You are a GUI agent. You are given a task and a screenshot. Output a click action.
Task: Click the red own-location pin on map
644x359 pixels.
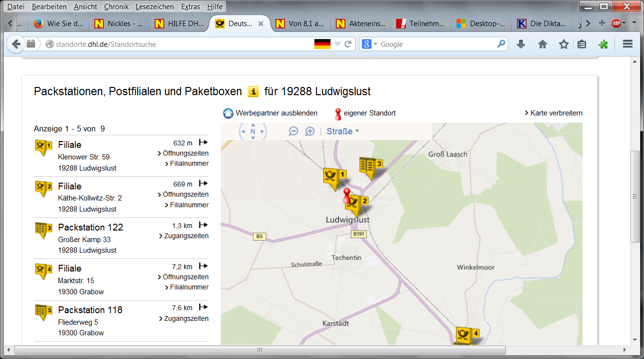(346, 197)
